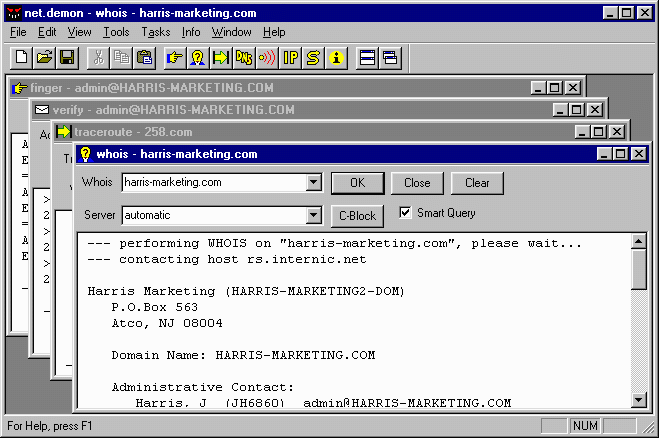Open the IP tool icon
659x438 pixels.
coord(290,58)
